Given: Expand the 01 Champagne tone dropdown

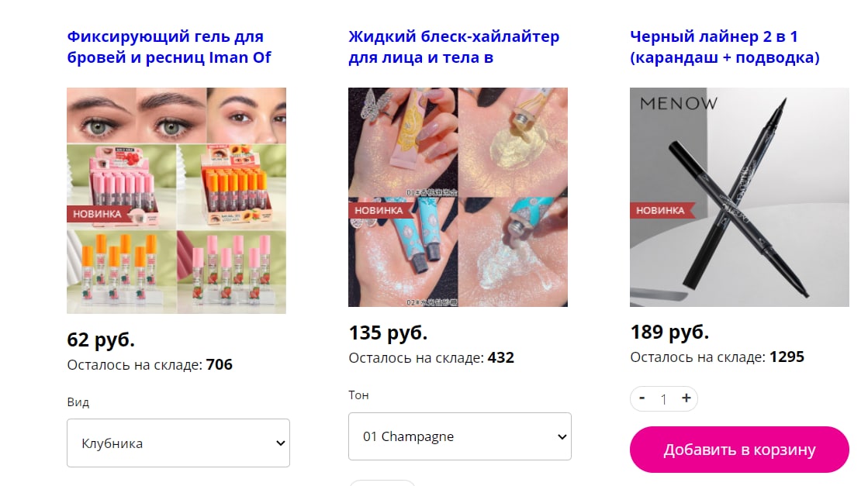Looking at the screenshot, I should 459,436.
